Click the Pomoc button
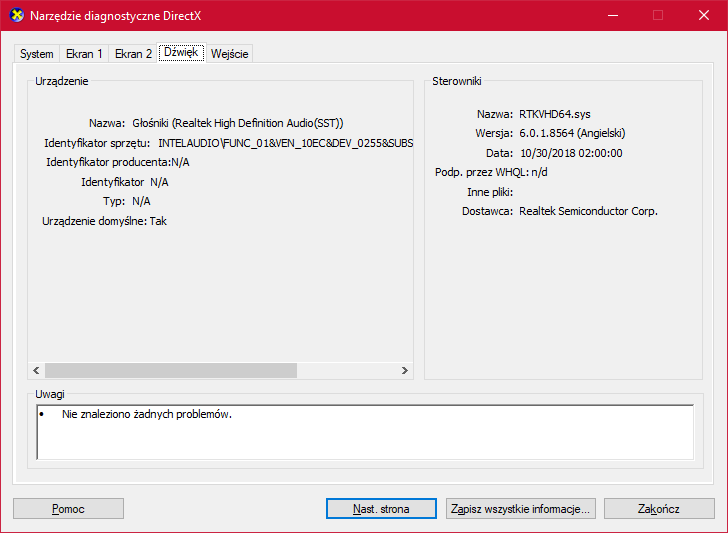The image size is (728, 533). (68, 509)
